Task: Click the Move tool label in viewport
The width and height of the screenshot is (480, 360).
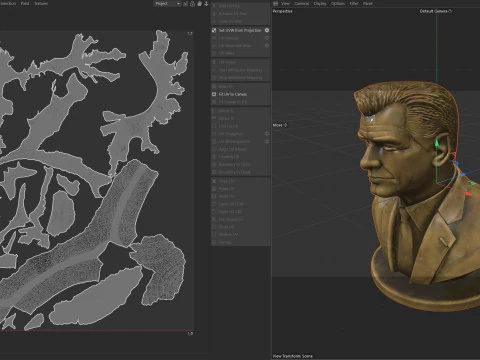Action: [277, 125]
